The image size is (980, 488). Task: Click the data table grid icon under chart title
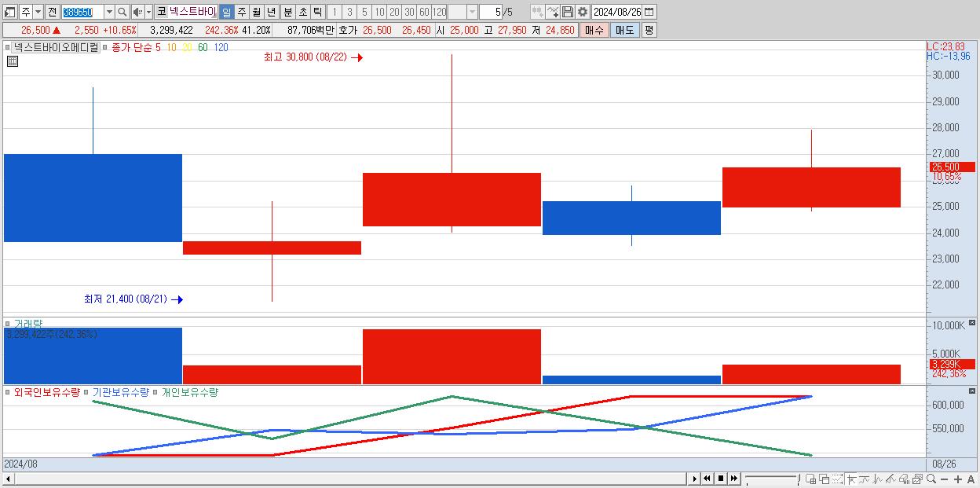coord(13,61)
